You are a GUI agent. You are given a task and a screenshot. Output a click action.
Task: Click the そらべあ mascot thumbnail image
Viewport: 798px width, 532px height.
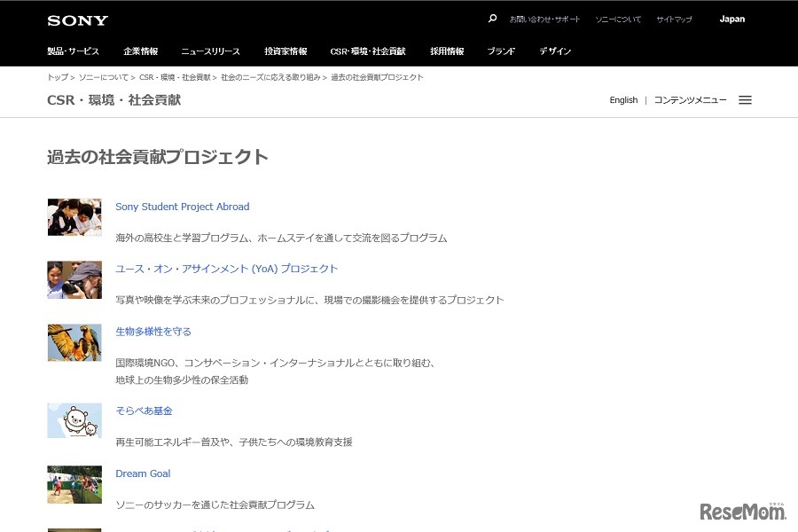(x=74, y=421)
